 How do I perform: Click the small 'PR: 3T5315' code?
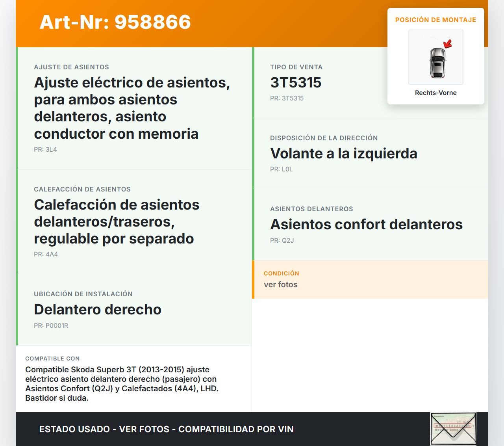287,98
